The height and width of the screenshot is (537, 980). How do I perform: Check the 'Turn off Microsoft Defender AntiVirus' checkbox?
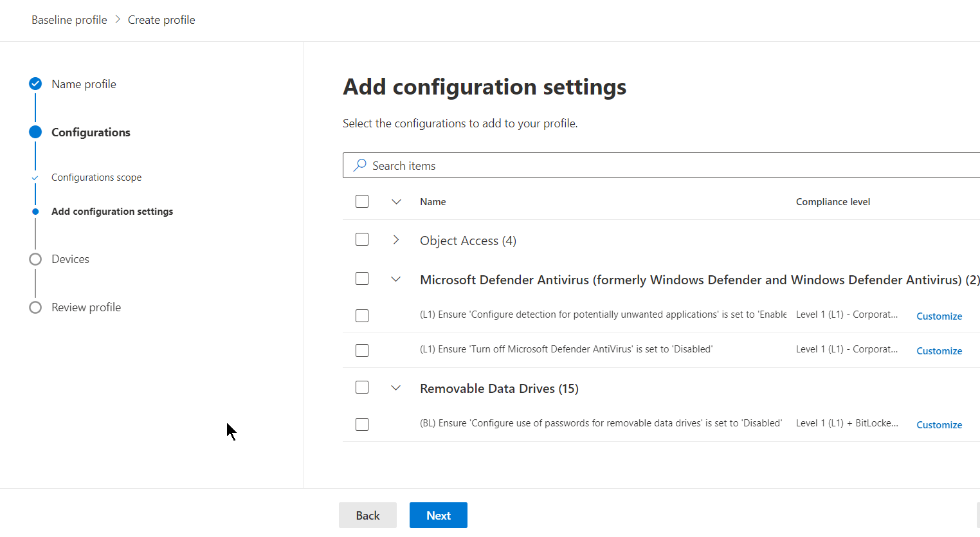(361, 350)
